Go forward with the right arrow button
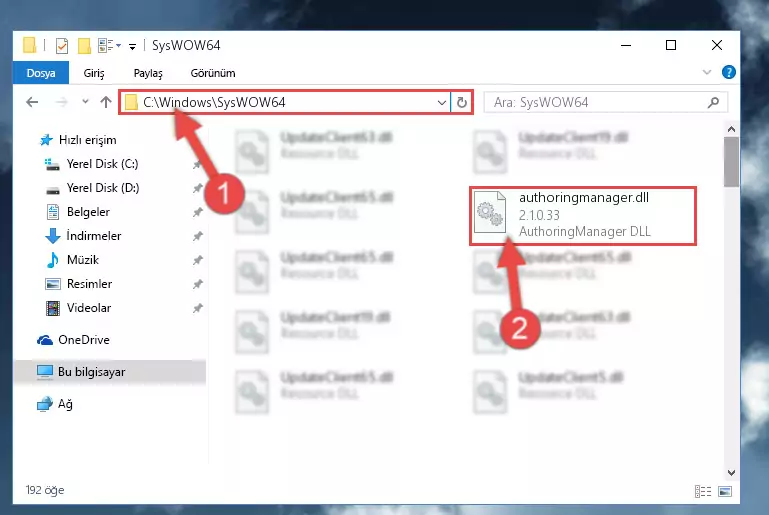This screenshot has width=769, height=515. (x=61, y=102)
